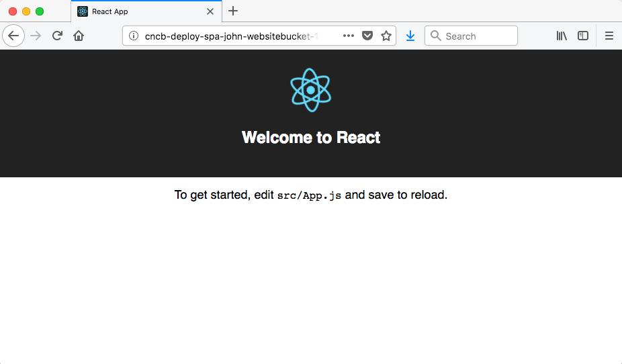
Task: Click the forward navigation arrow
Action: pos(36,36)
